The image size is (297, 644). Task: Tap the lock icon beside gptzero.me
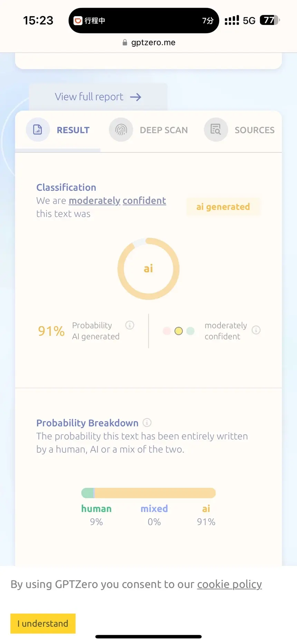pyautogui.click(x=125, y=42)
